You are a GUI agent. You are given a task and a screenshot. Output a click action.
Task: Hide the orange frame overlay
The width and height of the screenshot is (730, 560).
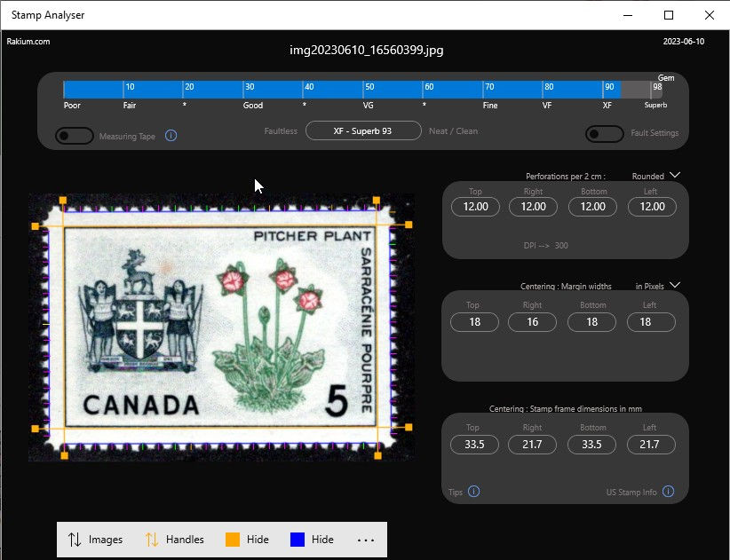coord(247,540)
